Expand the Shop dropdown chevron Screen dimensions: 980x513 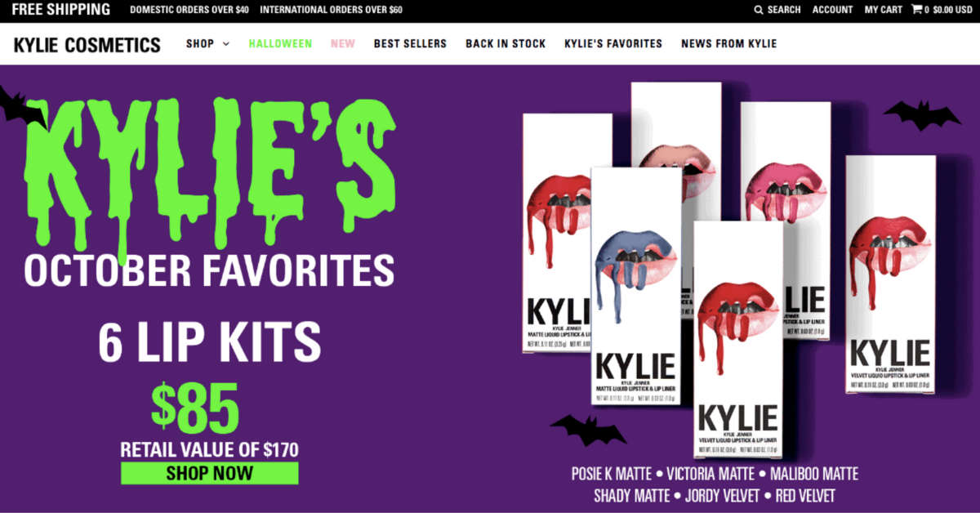[225, 44]
